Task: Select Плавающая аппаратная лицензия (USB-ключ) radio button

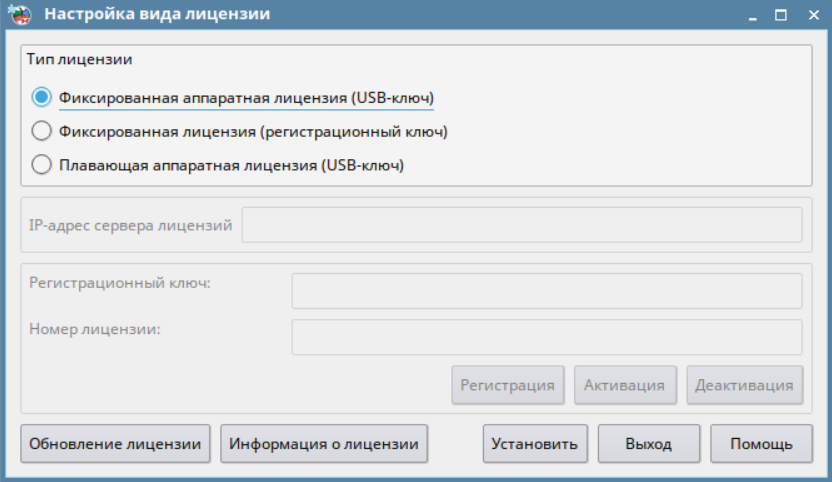Action: tap(41, 165)
